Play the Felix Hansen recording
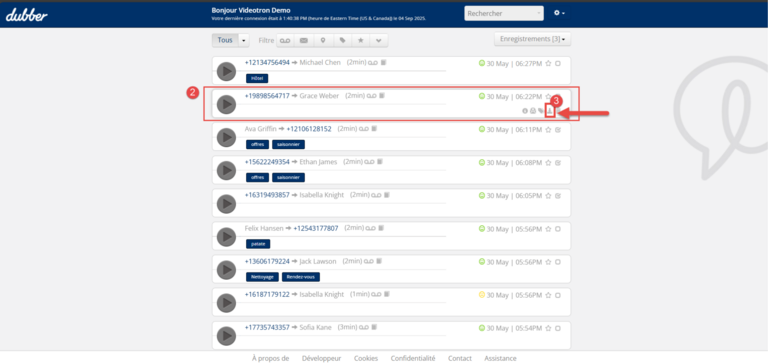This screenshot has height=364, width=768. (226, 237)
